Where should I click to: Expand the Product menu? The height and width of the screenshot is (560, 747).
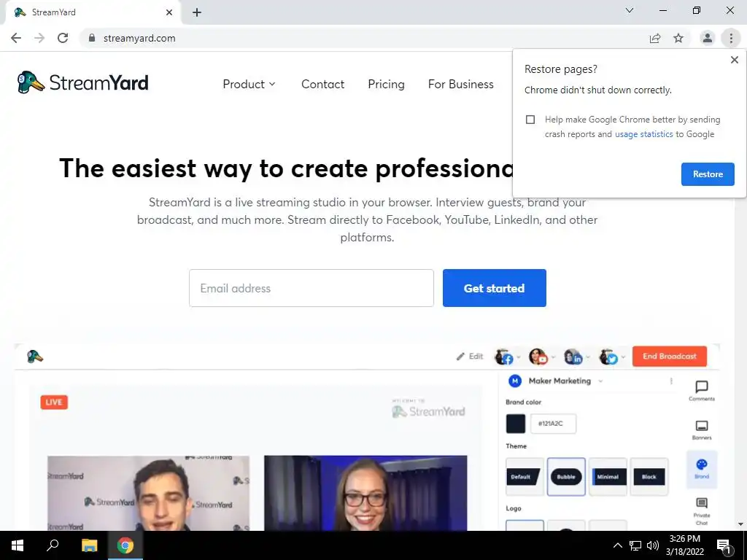click(x=249, y=85)
